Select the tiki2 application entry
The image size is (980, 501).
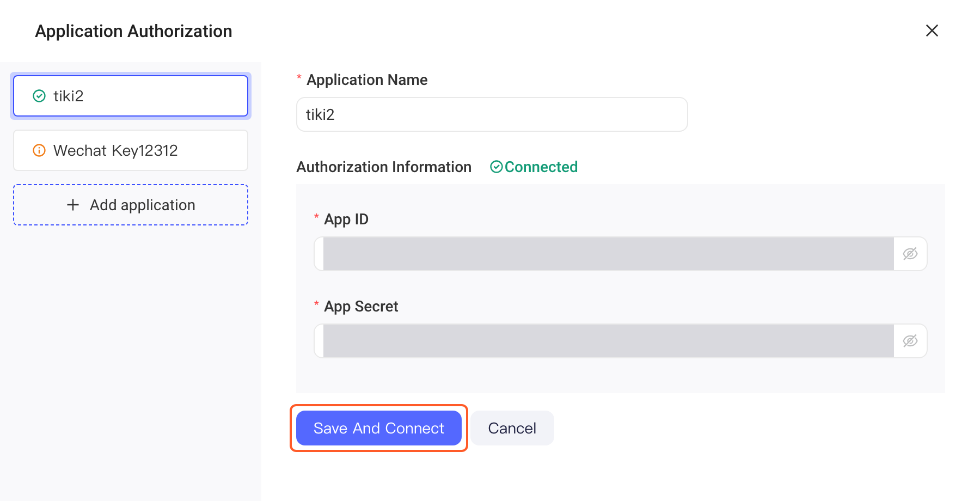[x=131, y=96]
